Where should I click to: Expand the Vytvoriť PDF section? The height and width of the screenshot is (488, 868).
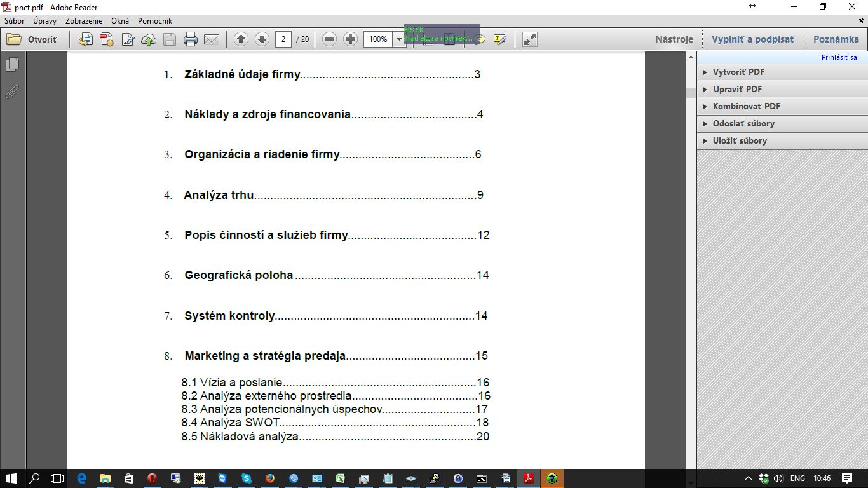click(738, 72)
